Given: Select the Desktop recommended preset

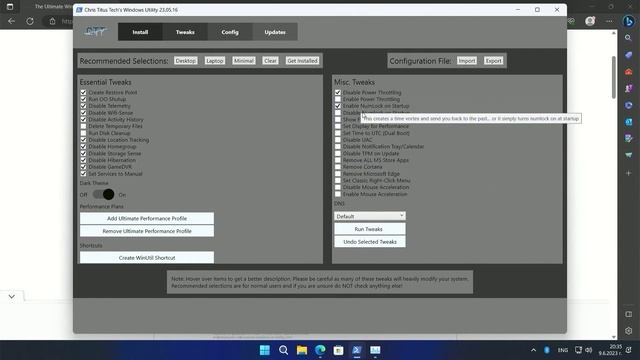Looking at the screenshot, I should pos(186,60).
